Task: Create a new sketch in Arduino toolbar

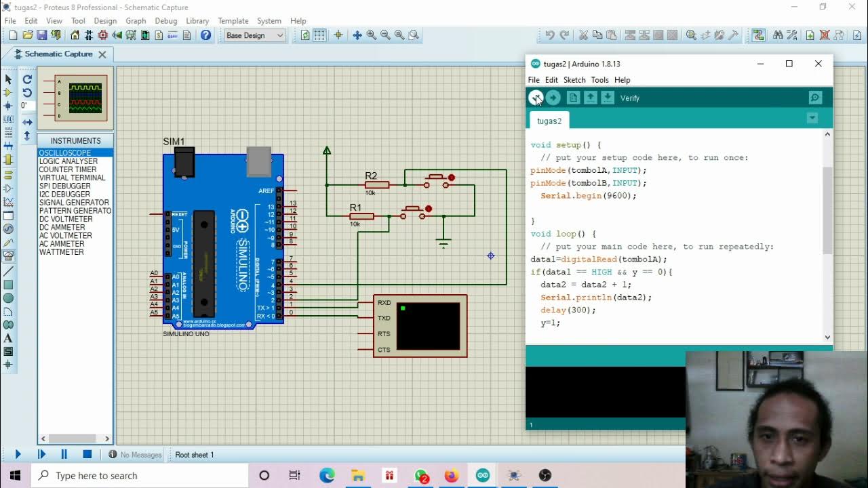Action: (573, 98)
